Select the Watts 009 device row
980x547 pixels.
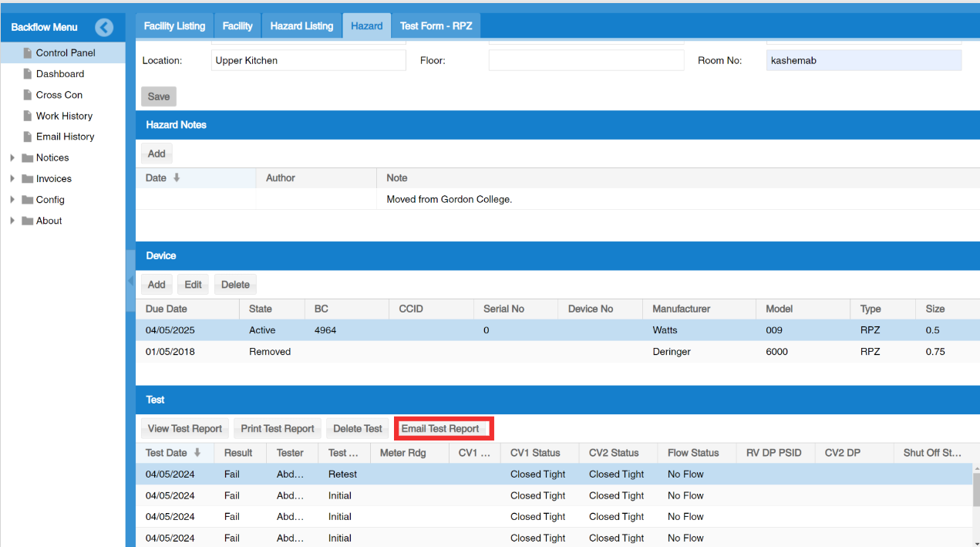(557, 330)
